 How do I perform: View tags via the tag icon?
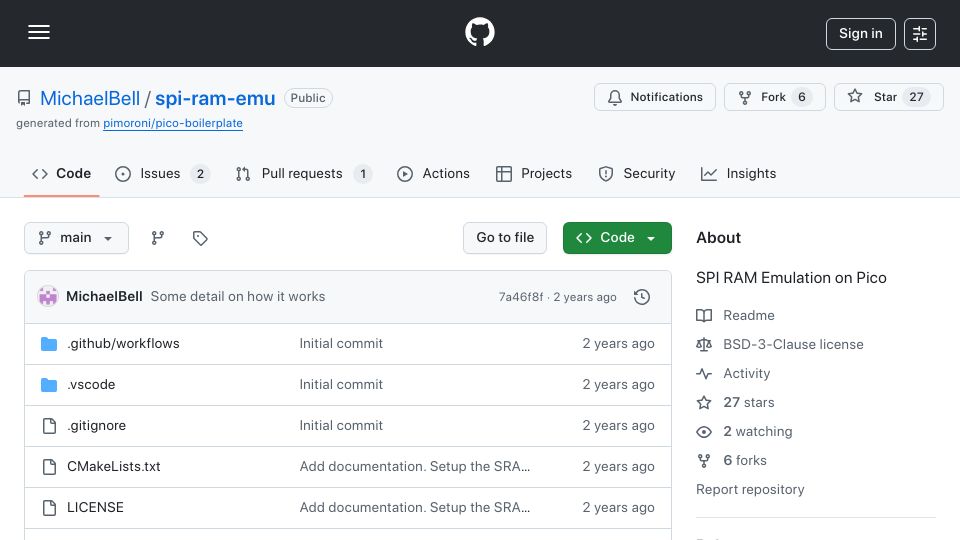(x=200, y=238)
